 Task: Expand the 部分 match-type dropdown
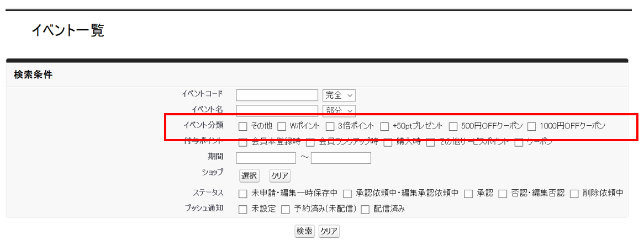point(339,110)
